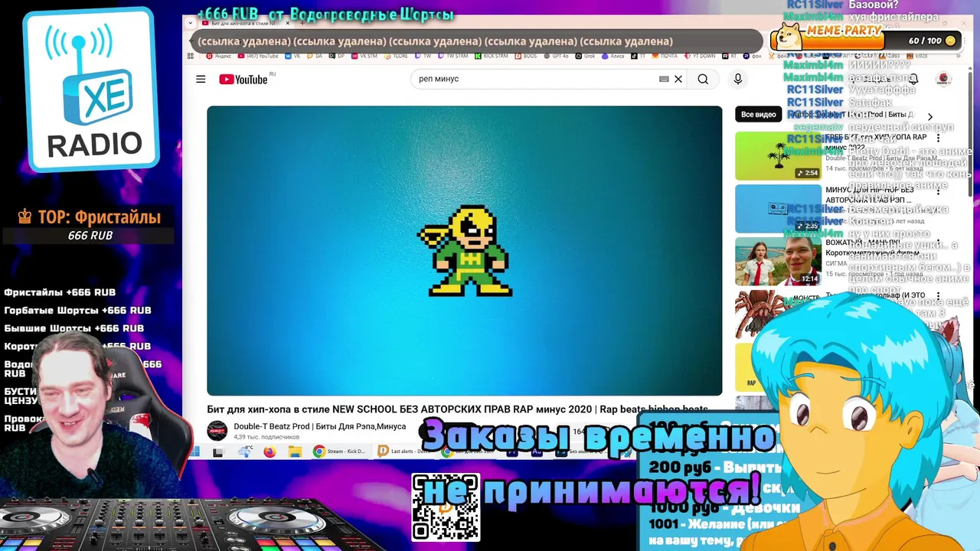Launch Firefox from the taskbar
Image resolution: width=980 pixels, height=551 pixels.
269,452
